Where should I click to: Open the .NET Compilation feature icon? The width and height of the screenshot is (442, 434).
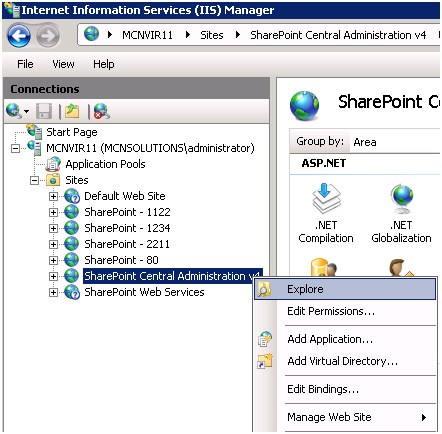[326, 213]
